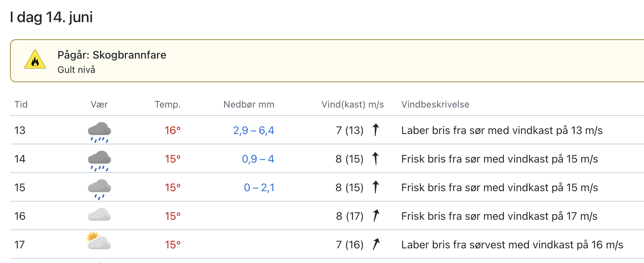Click the wind direction arrow at hour 14

[376, 159]
